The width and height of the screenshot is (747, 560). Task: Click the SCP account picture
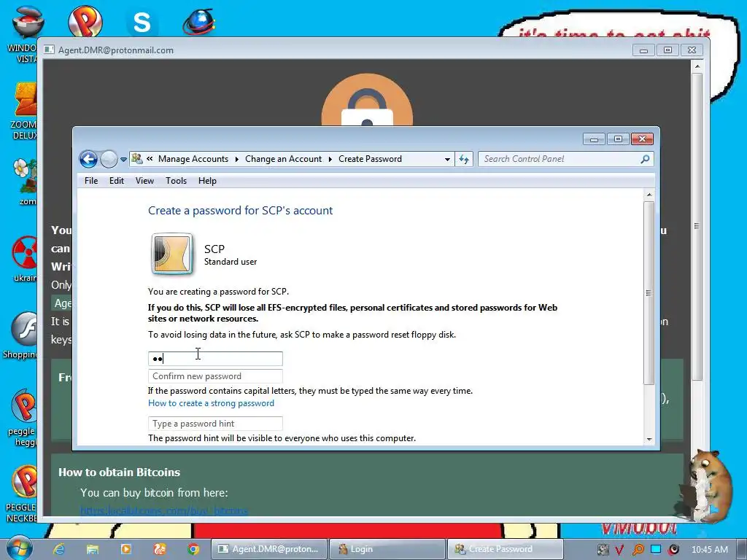[172, 254]
